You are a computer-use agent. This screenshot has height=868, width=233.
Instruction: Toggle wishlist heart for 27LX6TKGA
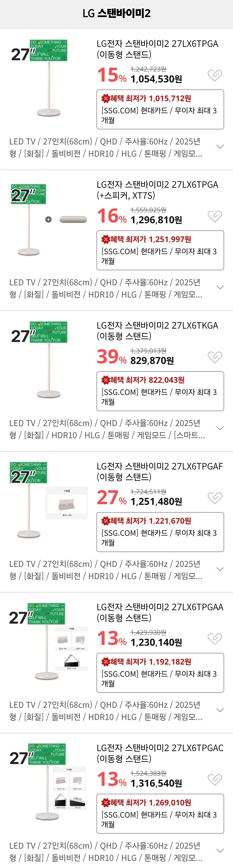click(215, 357)
